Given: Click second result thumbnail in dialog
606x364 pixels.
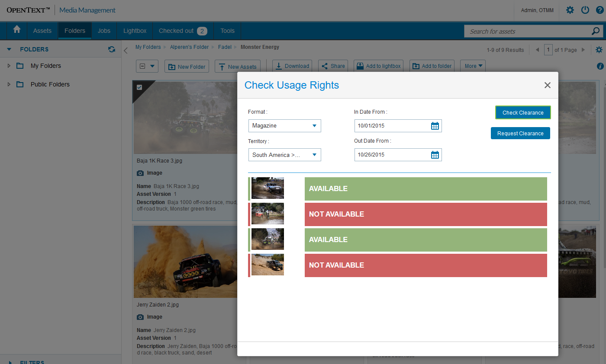Looking at the screenshot, I should point(268,214).
